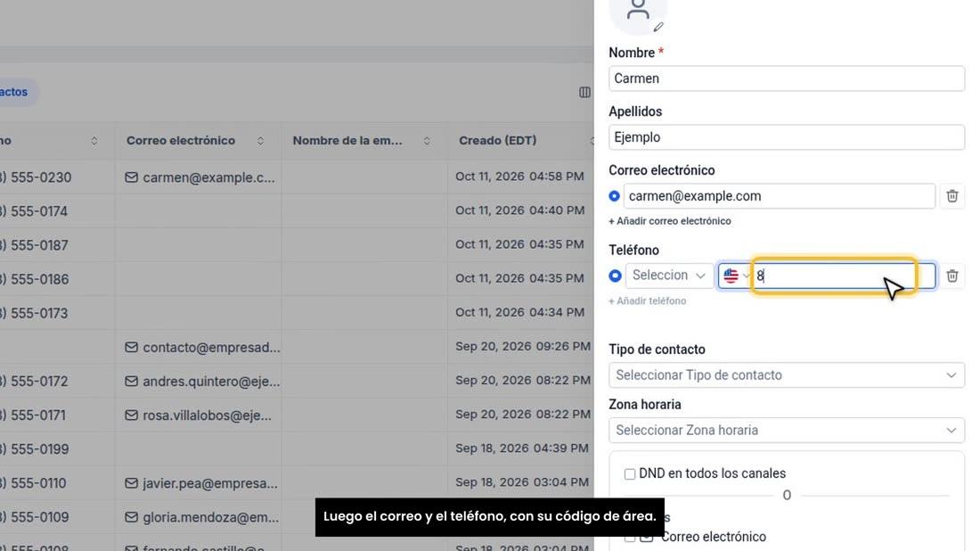The height and width of the screenshot is (551, 980).
Task: Click + Añadir correo electrónico link
Action: tap(669, 221)
